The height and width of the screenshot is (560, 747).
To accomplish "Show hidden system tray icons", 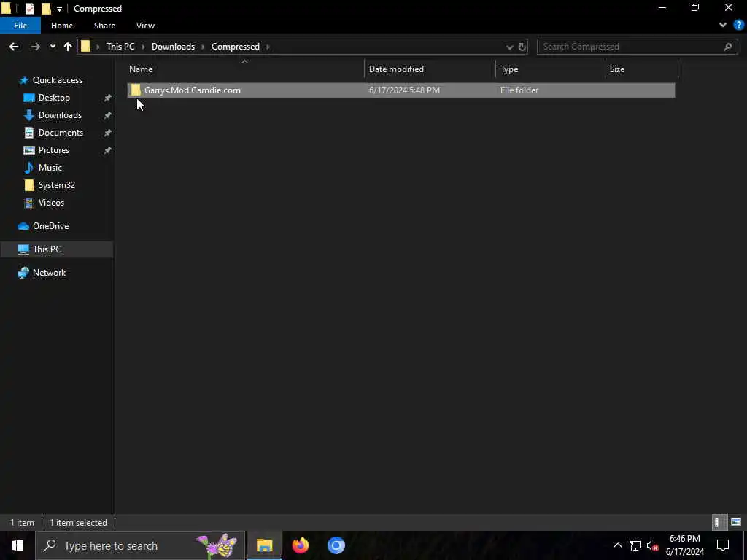I will click(x=617, y=545).
